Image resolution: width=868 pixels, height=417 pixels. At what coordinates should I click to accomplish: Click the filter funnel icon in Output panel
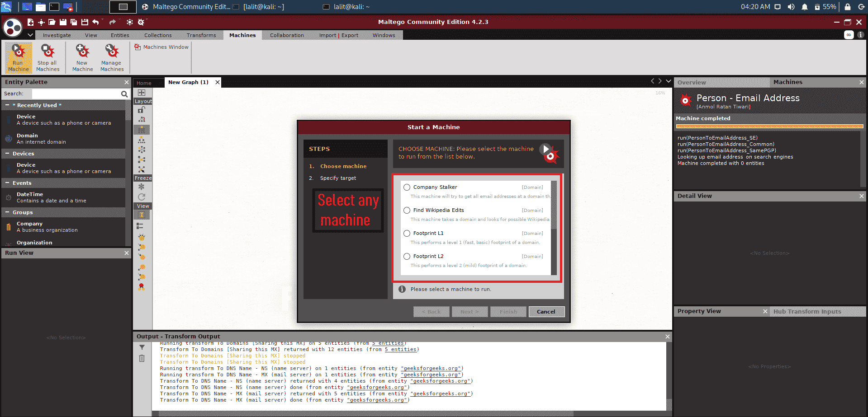(x=142, y=347)
